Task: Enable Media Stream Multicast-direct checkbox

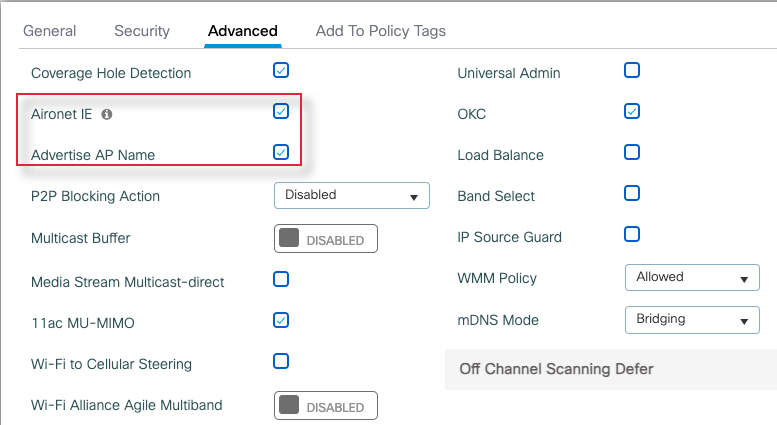Action: pos(281,279)
